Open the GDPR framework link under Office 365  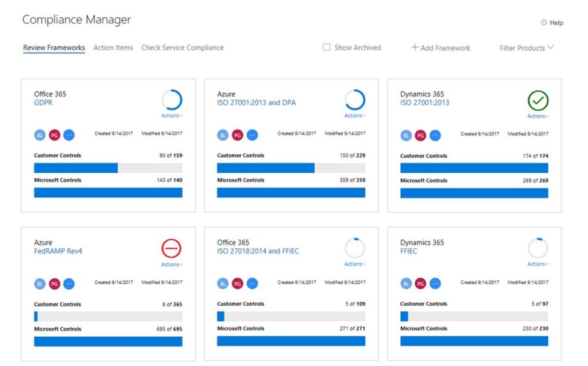pyautogui.click(x=43, y=103)
